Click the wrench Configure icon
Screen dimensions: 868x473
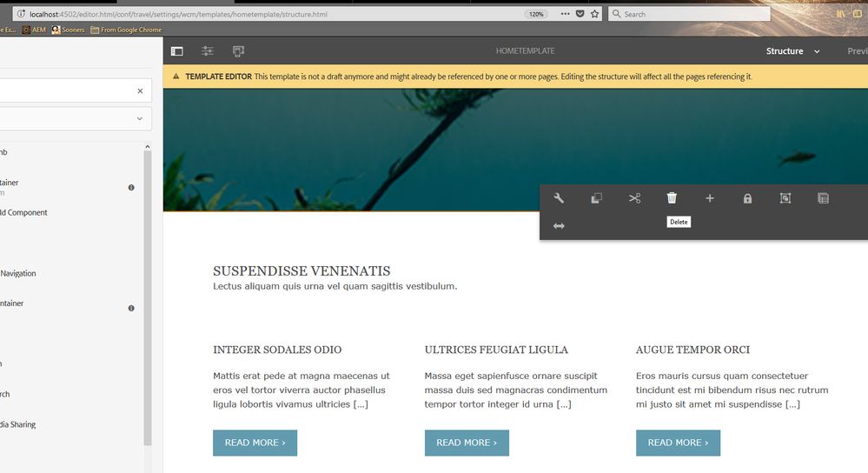[559, 198]
